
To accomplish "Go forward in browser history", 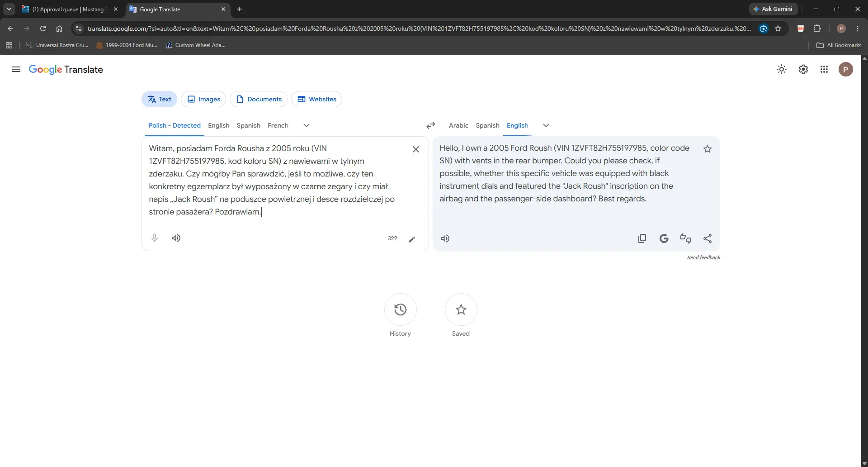I will point(27,29).
